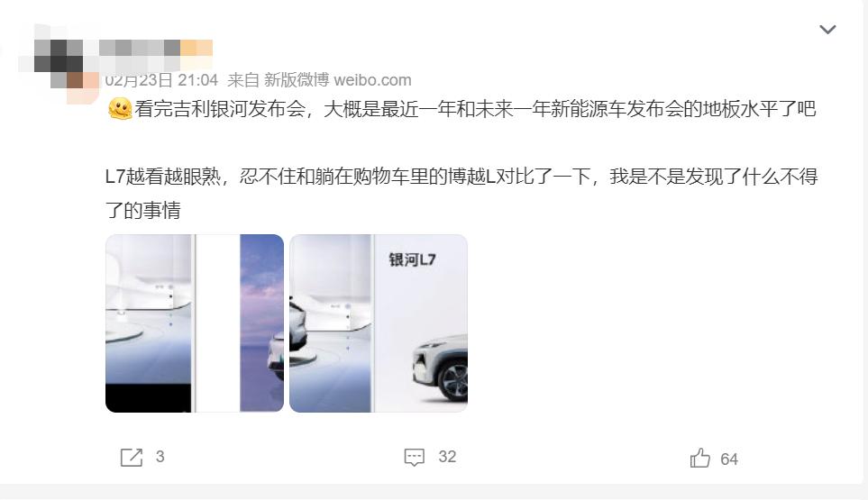Click the paragraph starting L7越看越眼熟
The height and width of the screenshot is (500, 868).
[x=461, y=193]
